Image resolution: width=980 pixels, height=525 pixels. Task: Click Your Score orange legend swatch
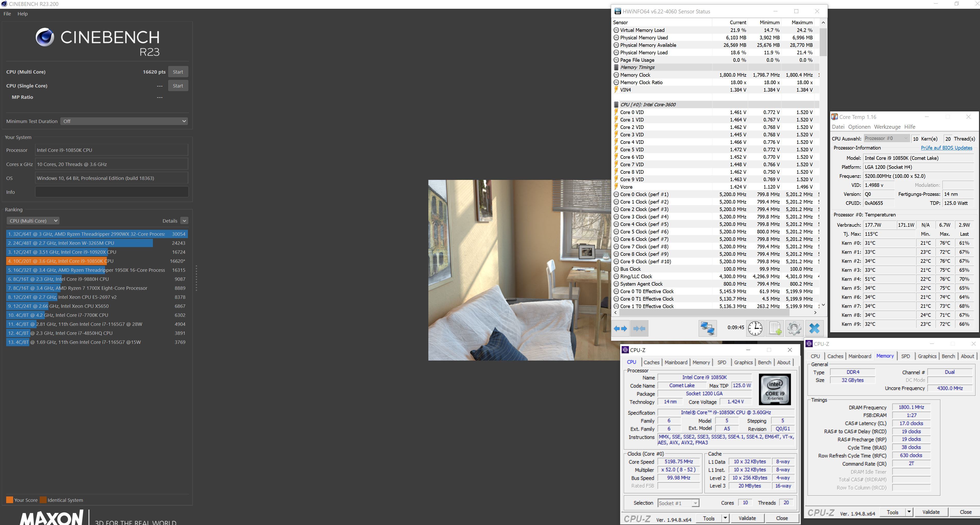click(10, 500)
